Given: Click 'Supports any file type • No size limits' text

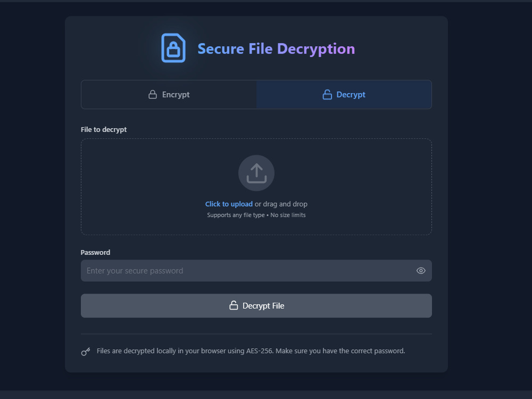Looking at the screenshot, I should (x=256, y=215).
